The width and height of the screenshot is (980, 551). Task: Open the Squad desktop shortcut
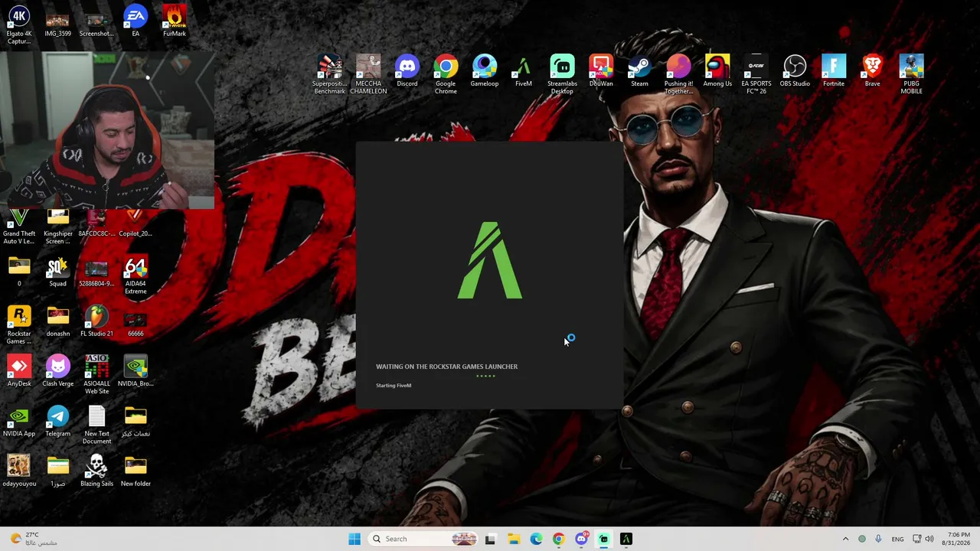[57, 272]
